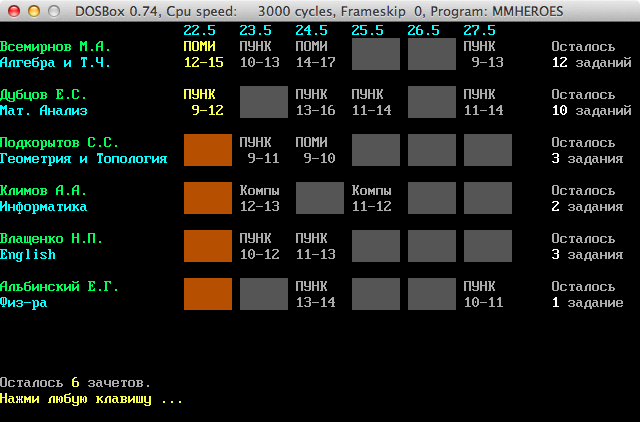Click ПУНК 9-11 slot for Геометрия и Топология
Image resolution: width=640 pixels, height=422 pixels.
coord(259,150)
